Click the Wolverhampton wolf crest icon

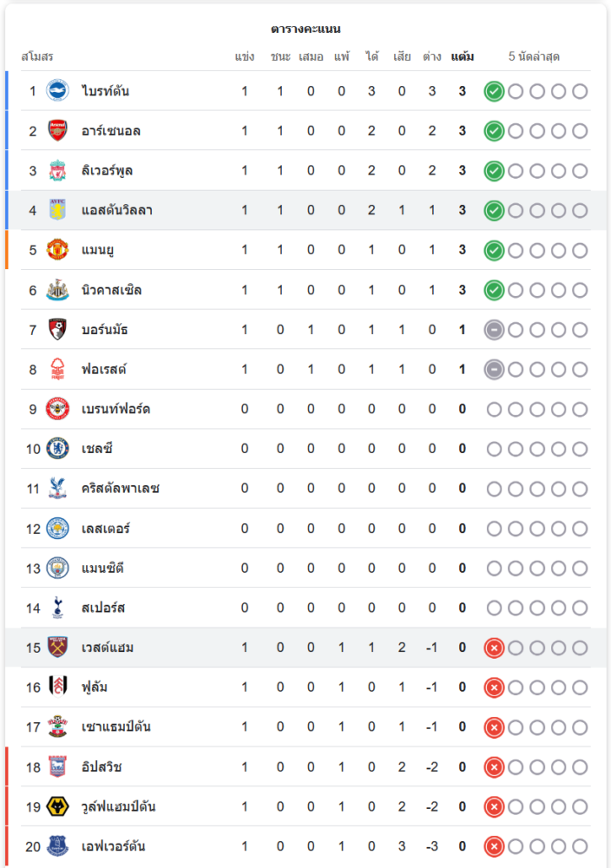pos(57,807)
